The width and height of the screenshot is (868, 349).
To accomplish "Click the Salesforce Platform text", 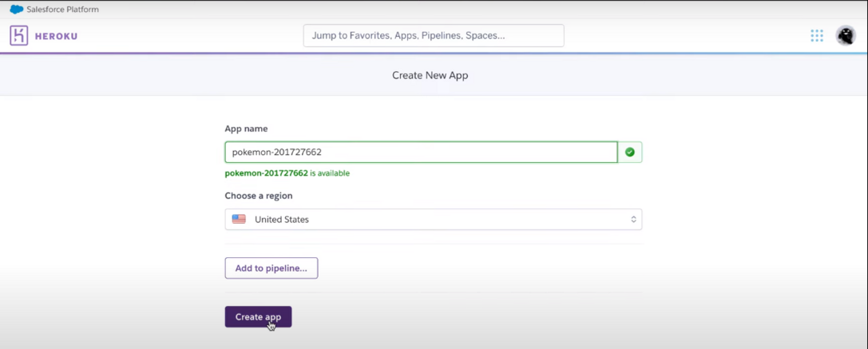I will tap(62, 10).
